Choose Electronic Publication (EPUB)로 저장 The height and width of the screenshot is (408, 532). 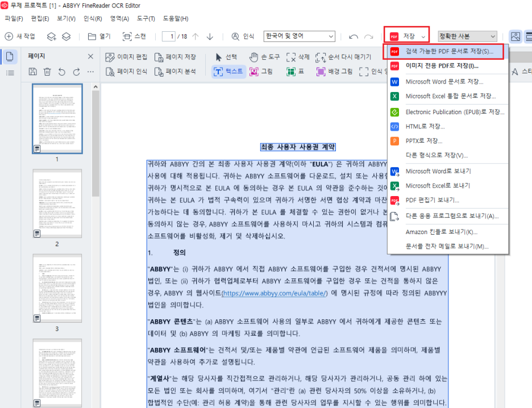click(x=447, y=112)
